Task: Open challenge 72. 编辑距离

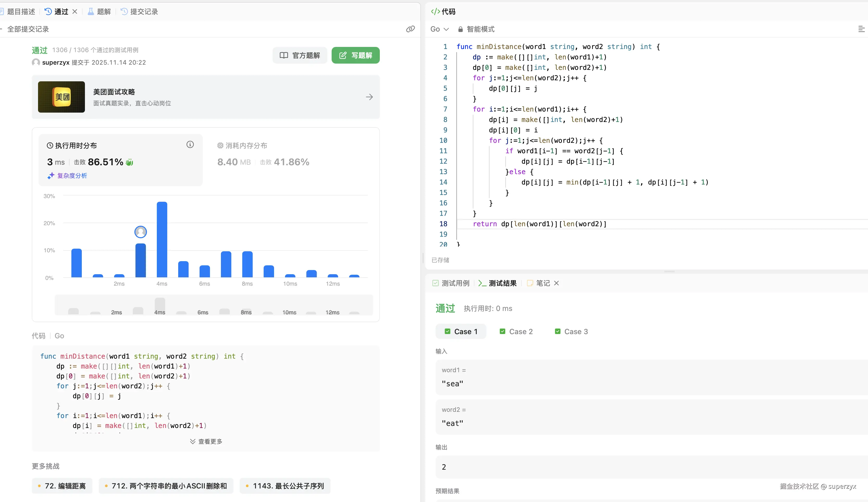Action: pos(62,486)
